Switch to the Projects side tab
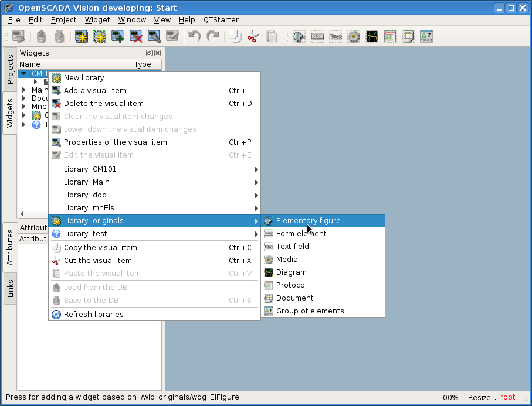Screen dimensions: 532x406 coord(10,69)
